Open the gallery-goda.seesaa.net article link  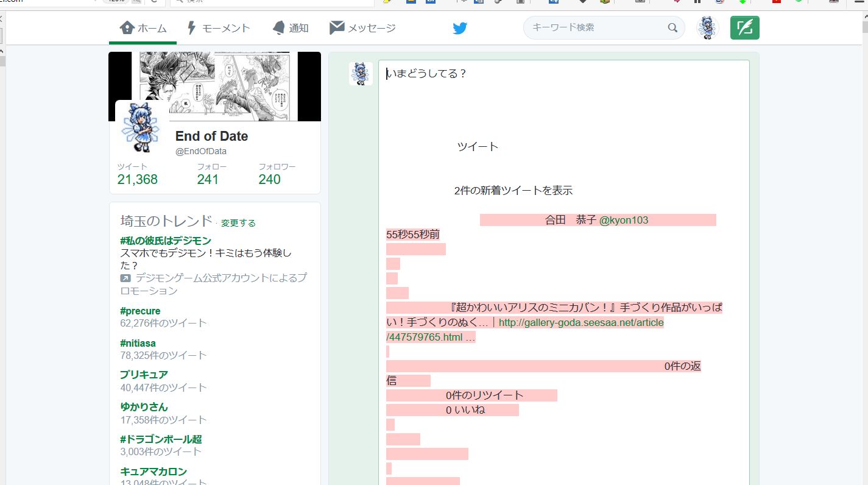pos(525,330)
